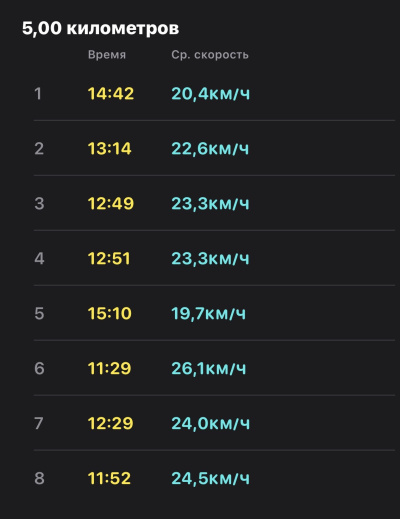Select split 2 time 13:14
Image resolution: width=400 pixels, height=519 pixels.
[x=110, y=148]
